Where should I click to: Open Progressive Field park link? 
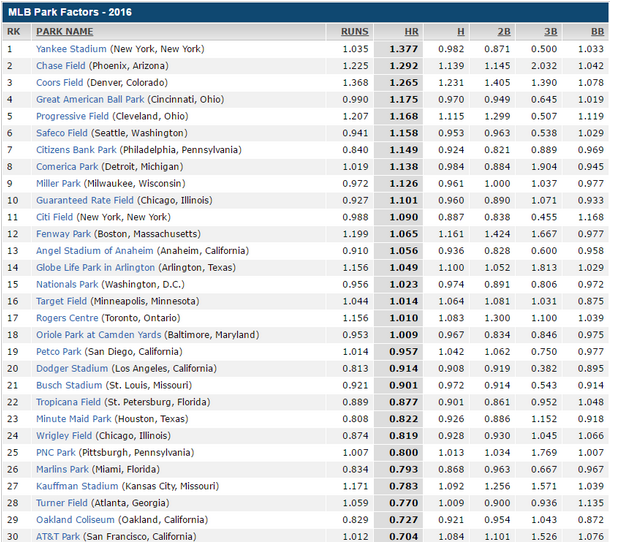[x=72, y=116]
